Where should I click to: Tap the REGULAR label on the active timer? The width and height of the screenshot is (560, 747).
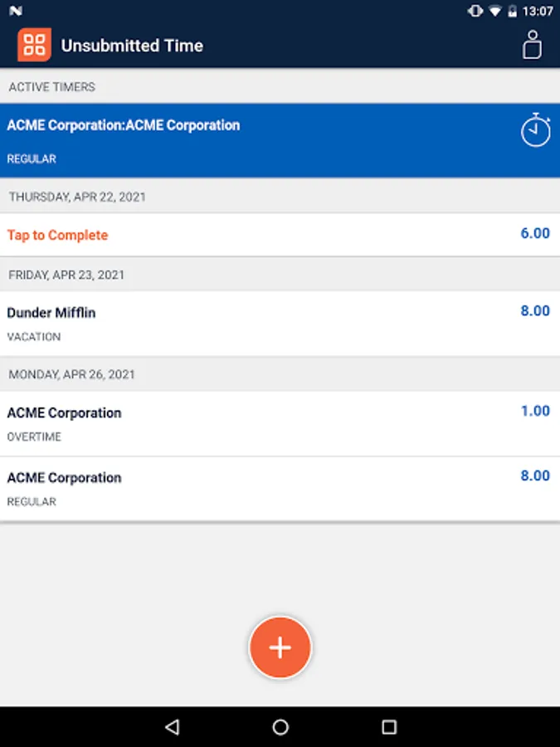(32, 159)
